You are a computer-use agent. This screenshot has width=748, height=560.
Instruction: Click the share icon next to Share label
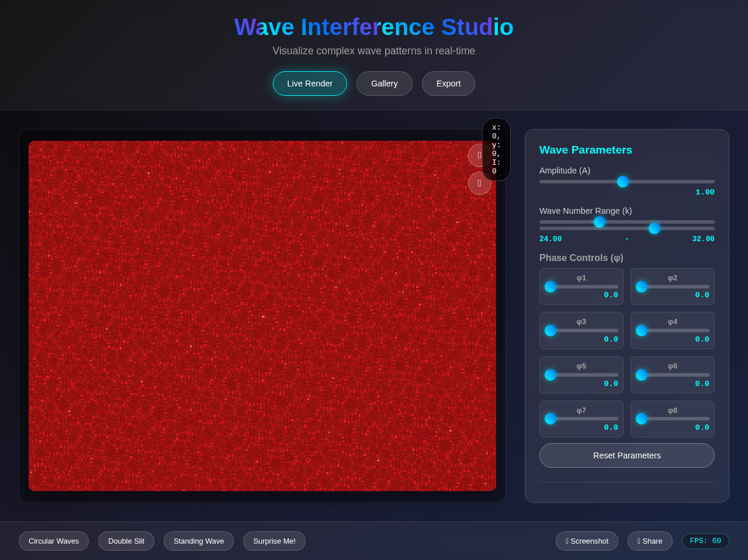coord(639,541)
